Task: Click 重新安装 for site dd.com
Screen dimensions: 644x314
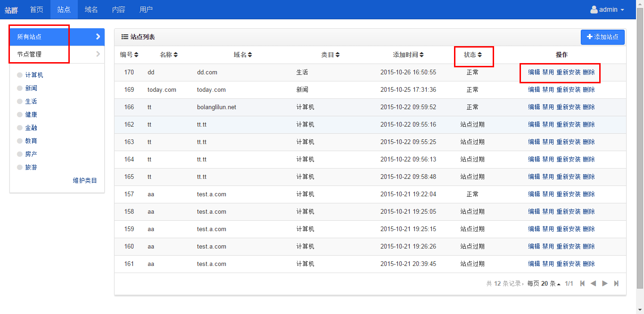Action: click(569, 72)
